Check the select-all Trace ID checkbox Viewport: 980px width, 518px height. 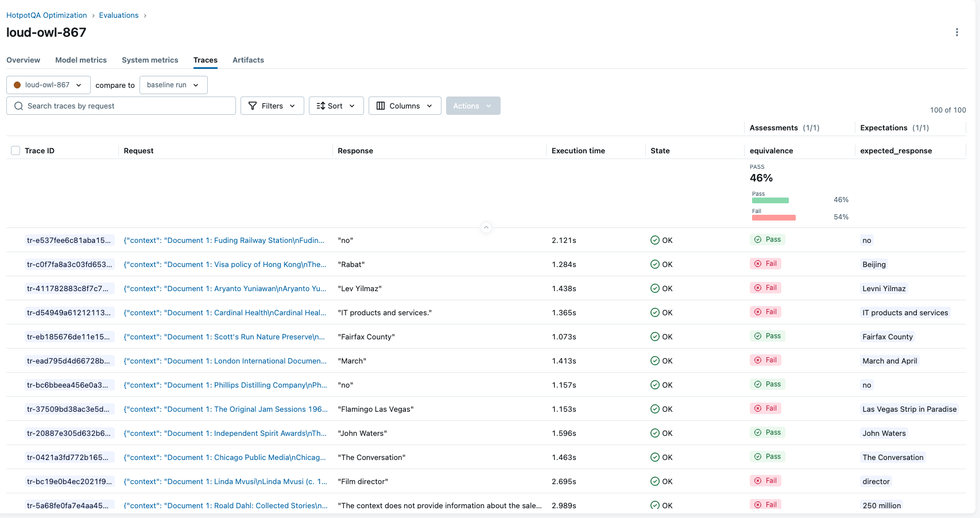point(16,150)
